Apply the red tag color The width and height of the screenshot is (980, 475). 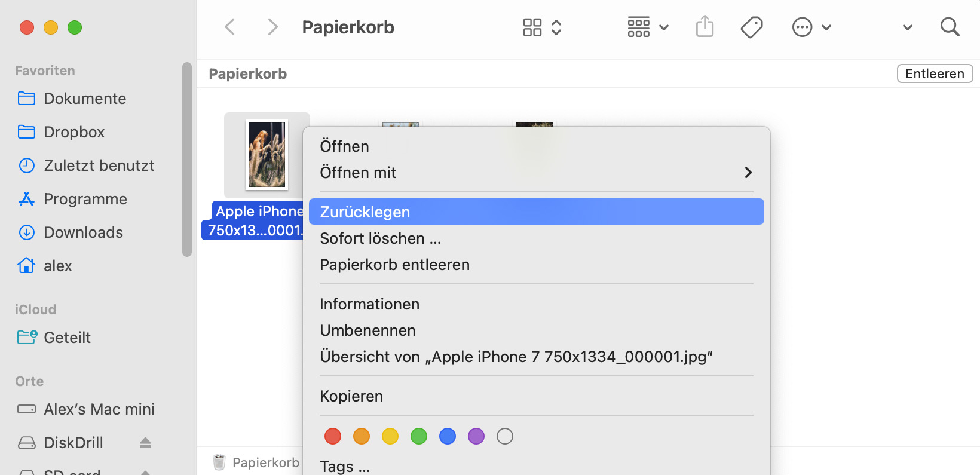[333, 436]
